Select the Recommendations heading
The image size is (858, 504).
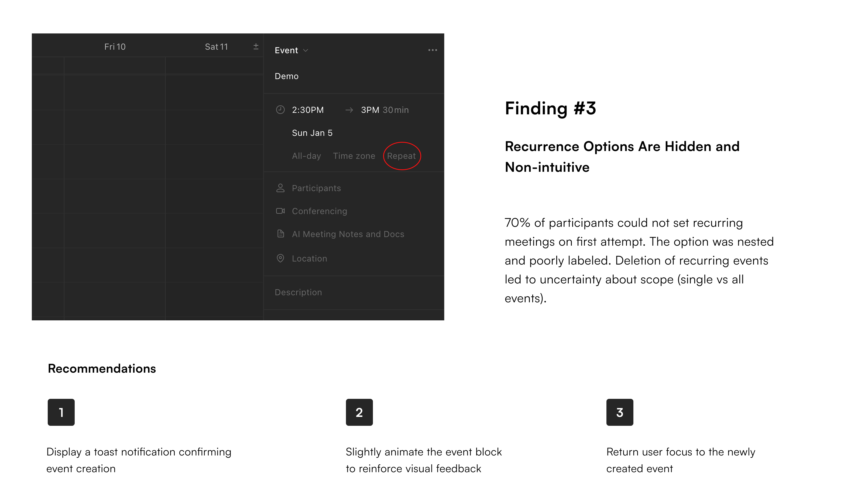[x=102, y=368]
